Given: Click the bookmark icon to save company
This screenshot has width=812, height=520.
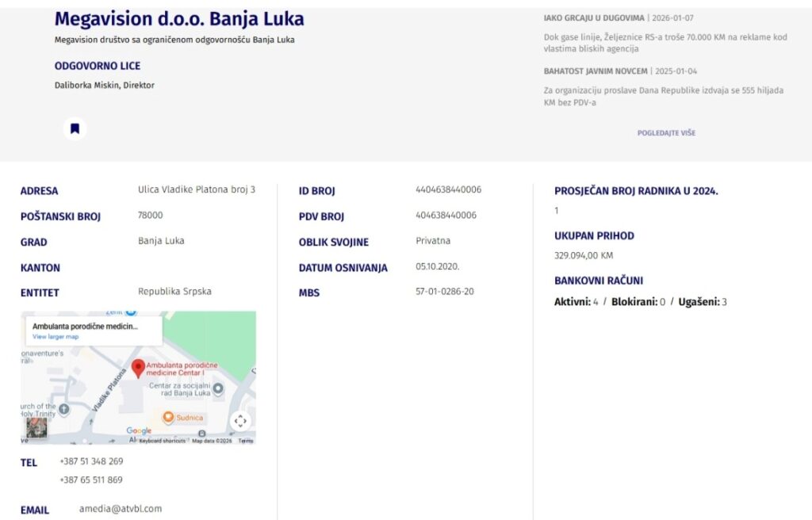Looking at the screenshot, I should point(75,128).
